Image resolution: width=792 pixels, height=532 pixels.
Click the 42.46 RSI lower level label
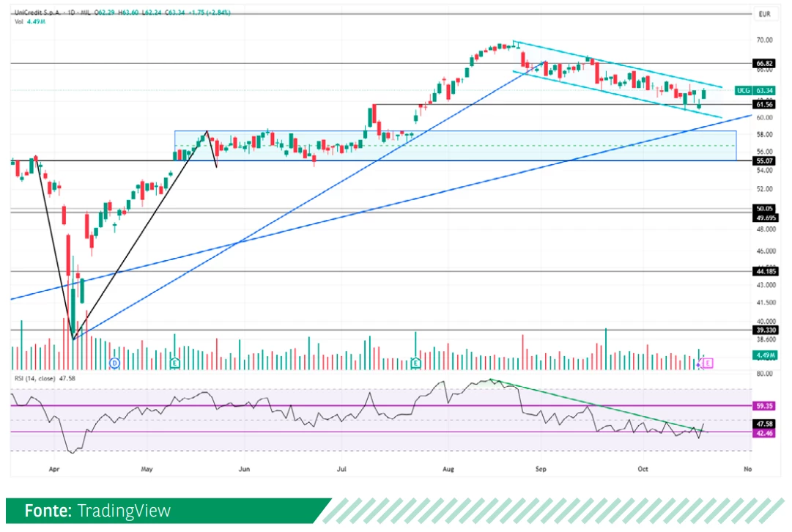[x=763, y=433]
